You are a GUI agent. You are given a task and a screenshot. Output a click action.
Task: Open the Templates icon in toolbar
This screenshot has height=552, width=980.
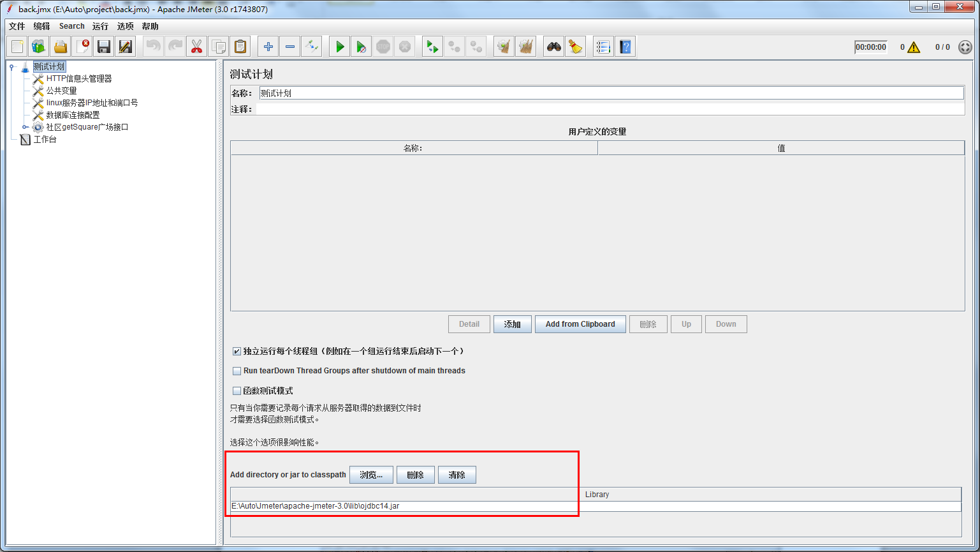(39, 47)
